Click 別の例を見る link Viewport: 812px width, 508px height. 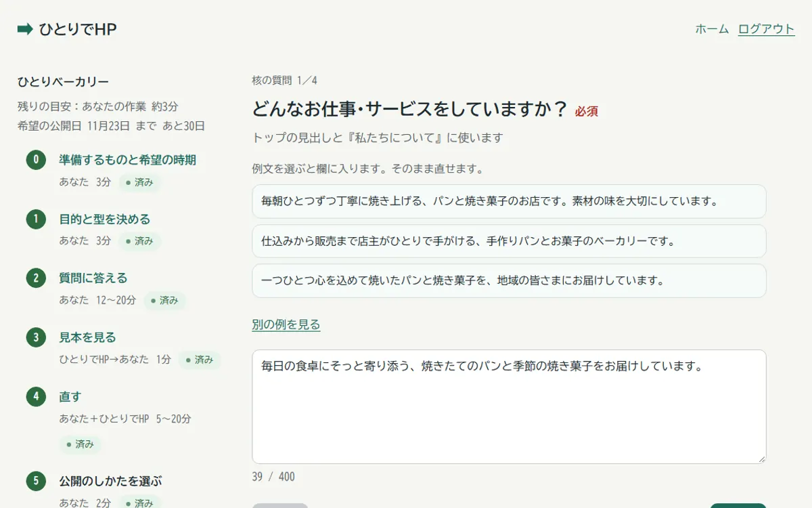tap(286, 324)
